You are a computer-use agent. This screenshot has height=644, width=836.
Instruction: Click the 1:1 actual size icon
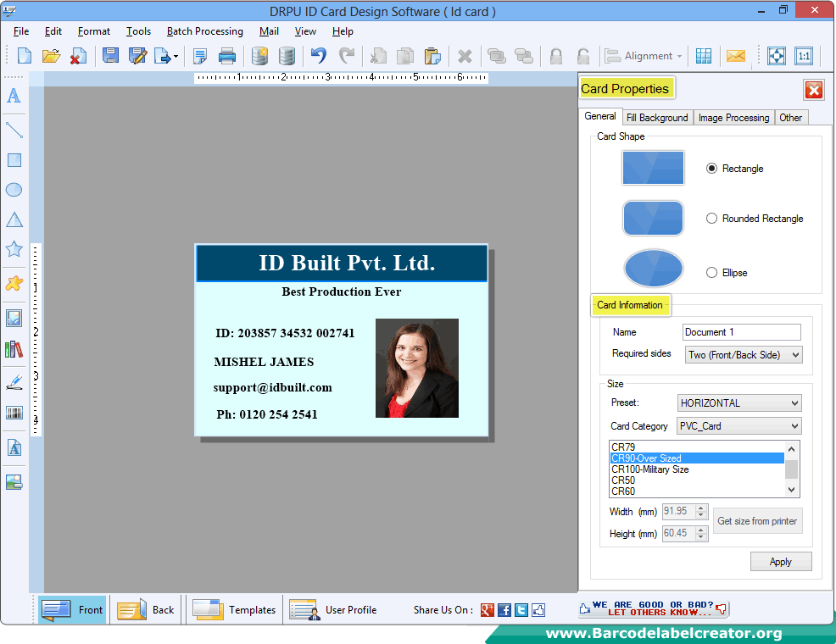804,56
